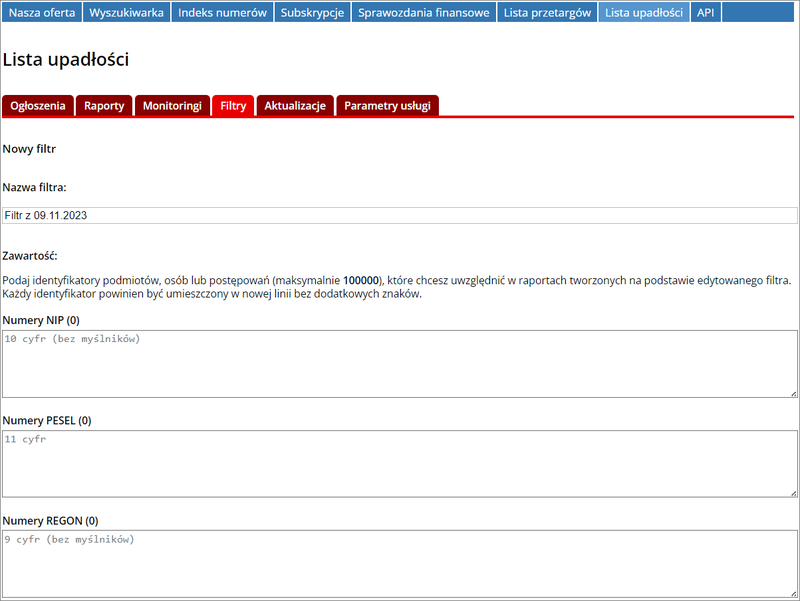Click the PESEL text area resize handle
The image size is (800, 601).
(x=792, y=492)
